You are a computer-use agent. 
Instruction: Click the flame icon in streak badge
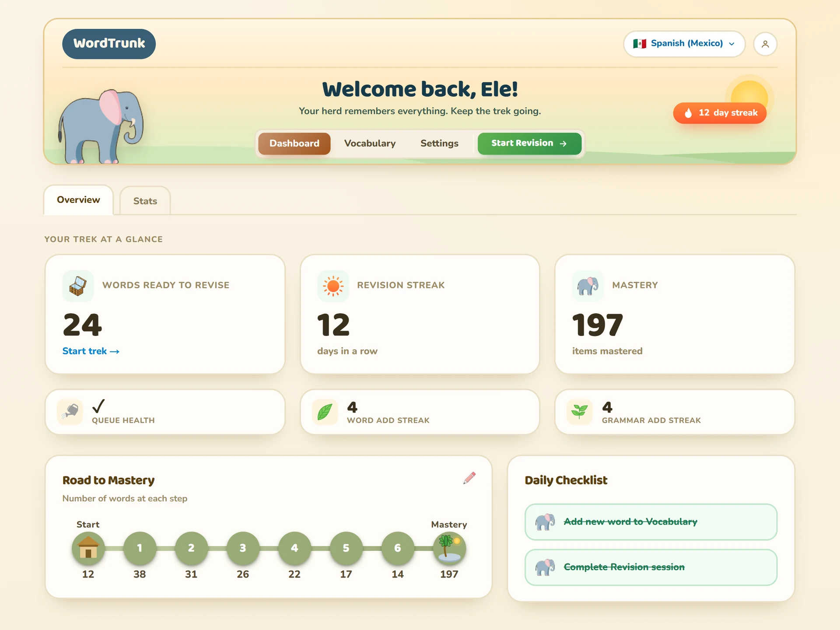688,113
